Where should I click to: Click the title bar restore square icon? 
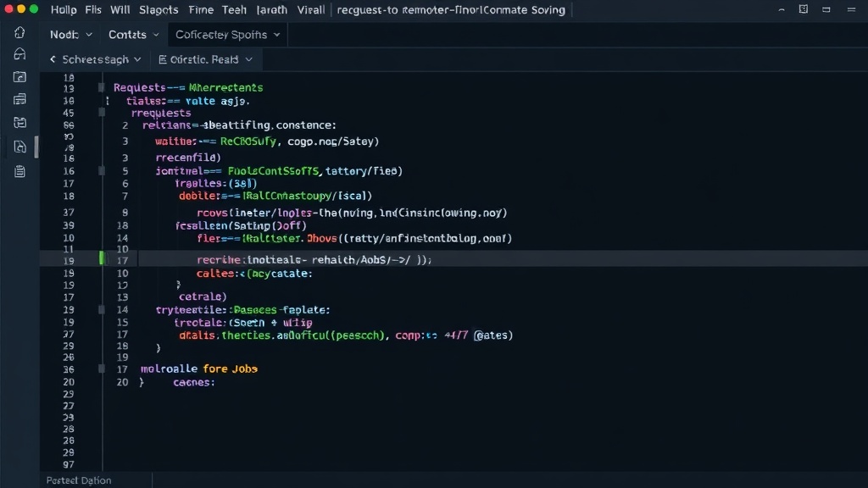tap(804, 9)
